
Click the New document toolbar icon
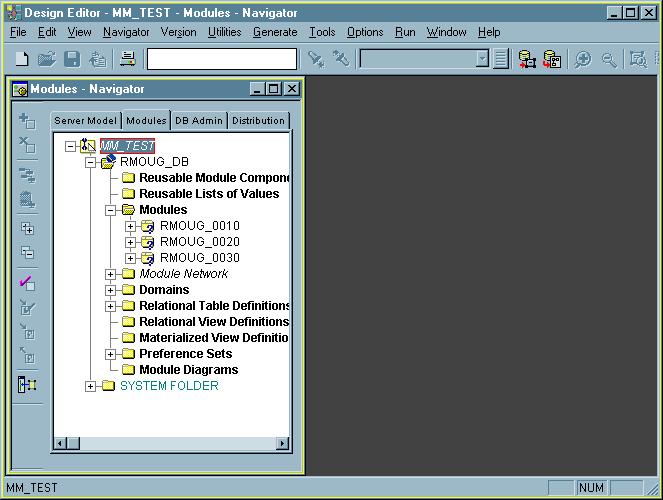pos(22,59)
